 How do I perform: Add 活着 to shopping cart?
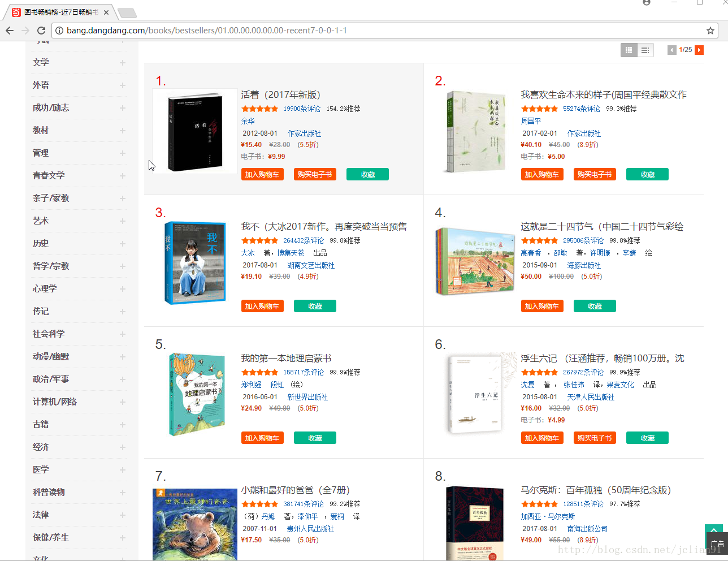click(x=262, y=175)
